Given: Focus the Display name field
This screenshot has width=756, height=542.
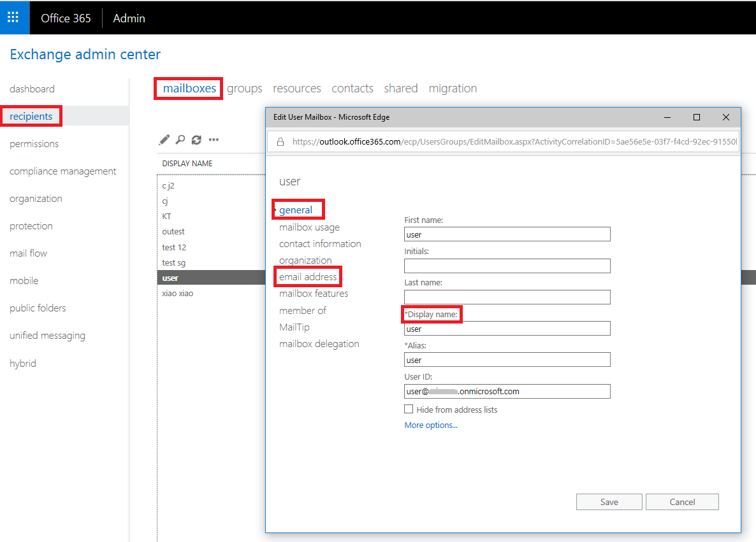Looking at the screenshot, I should coord(507,329).
